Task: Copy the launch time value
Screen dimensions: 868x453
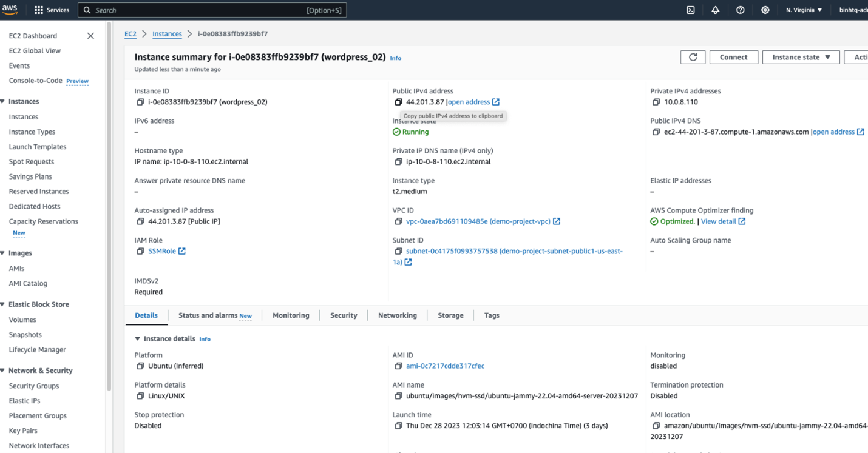Action: [398, 426]
